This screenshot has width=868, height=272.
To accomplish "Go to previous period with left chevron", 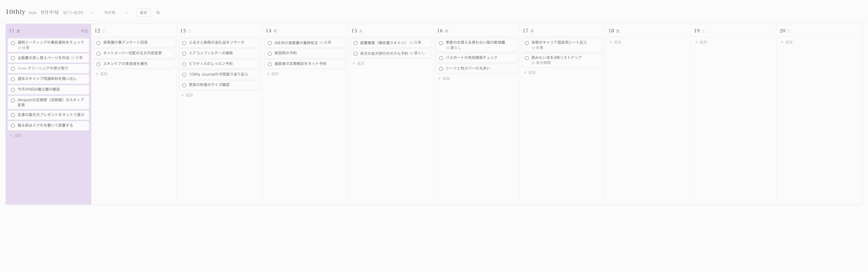I will tap(92, 13).
